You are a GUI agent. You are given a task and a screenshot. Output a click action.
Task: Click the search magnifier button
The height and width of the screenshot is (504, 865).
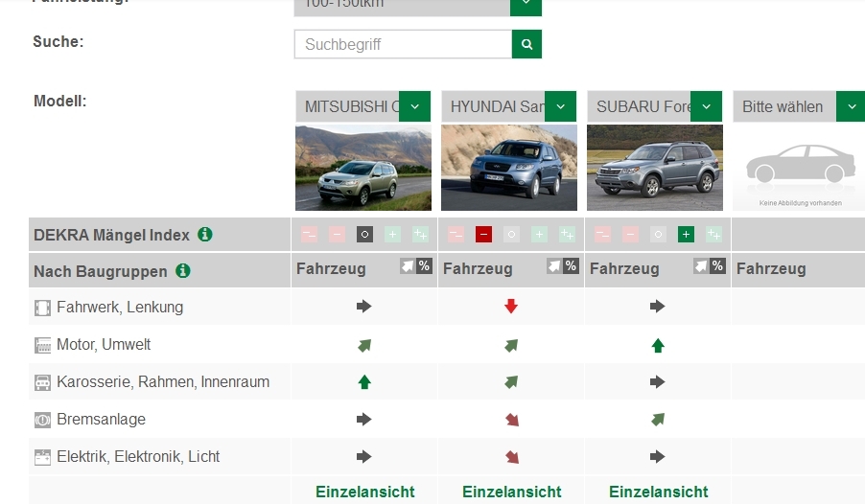[526, 44]
